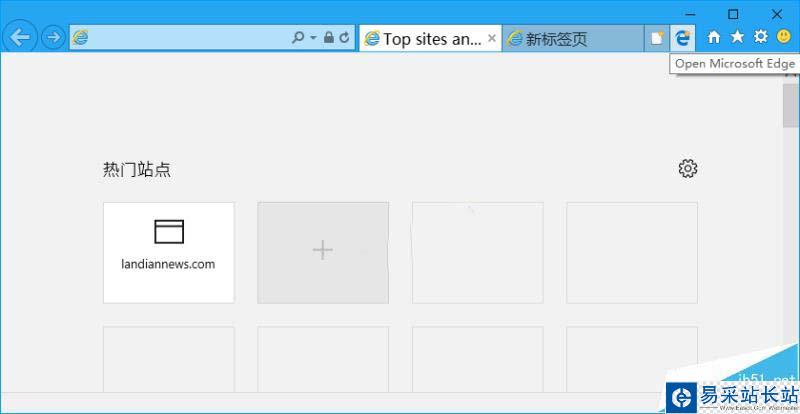Open the Tools gear in toolbar
Screen dimensions: 800x414
pyautogui.click(x=760, y=37)
